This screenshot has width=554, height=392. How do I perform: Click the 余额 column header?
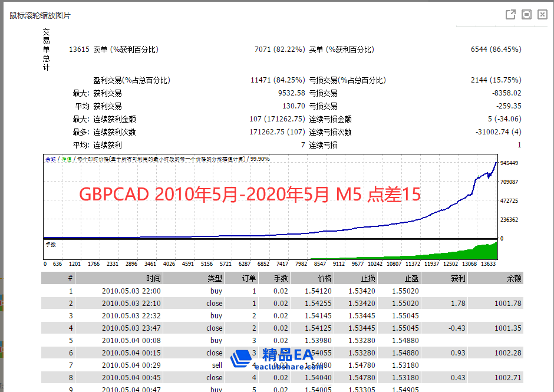tap(513, 278)
